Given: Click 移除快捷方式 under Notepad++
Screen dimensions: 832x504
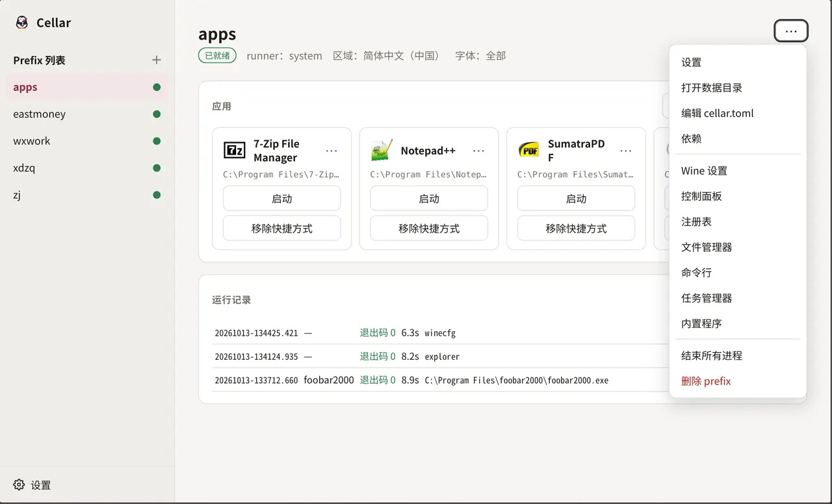Looking at the screenshot, I should pyautogui.click(x=429, y=229).
